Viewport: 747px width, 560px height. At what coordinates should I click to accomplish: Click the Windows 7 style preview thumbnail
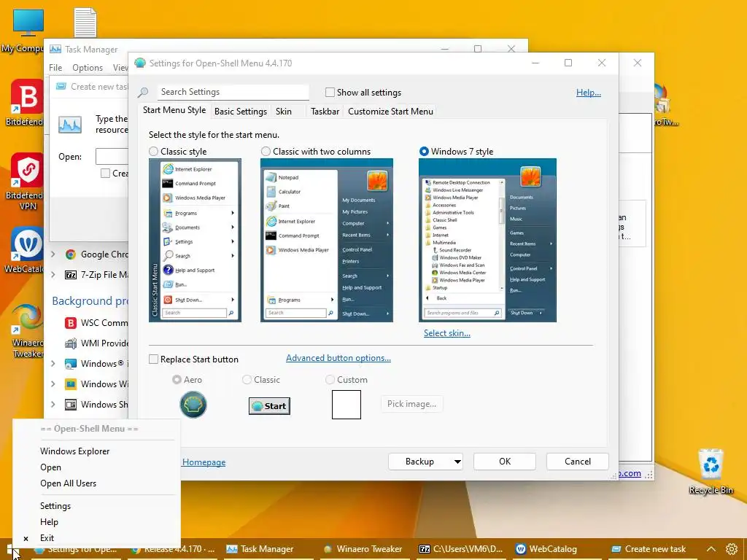(487, 241)
